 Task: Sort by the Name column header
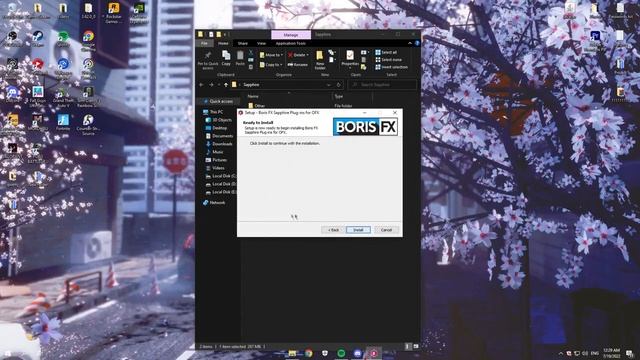click(x=253, y=96)
